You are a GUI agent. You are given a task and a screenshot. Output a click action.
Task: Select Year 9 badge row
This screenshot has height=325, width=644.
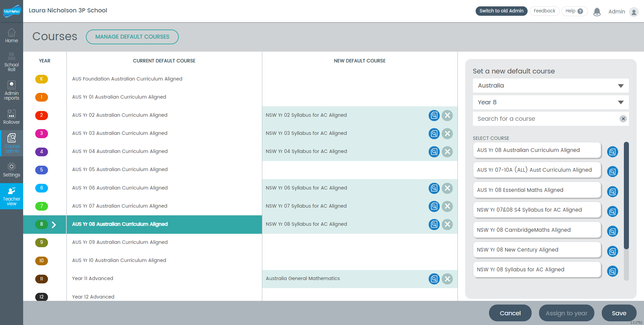click(x=42, y=242)
